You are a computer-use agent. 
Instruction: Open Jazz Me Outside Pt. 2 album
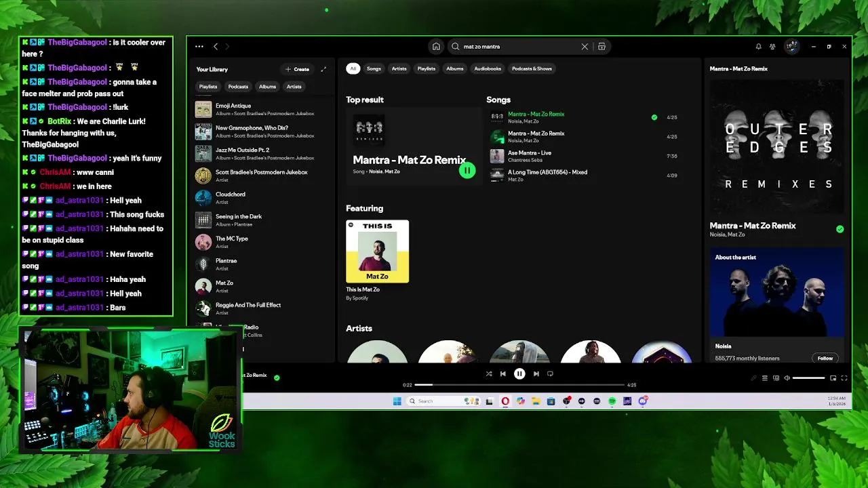261,153
